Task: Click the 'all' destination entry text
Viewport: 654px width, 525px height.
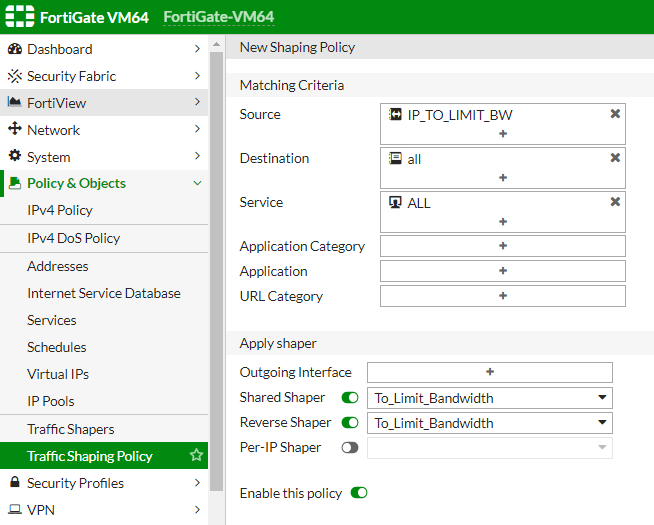Action: [414, 159]
